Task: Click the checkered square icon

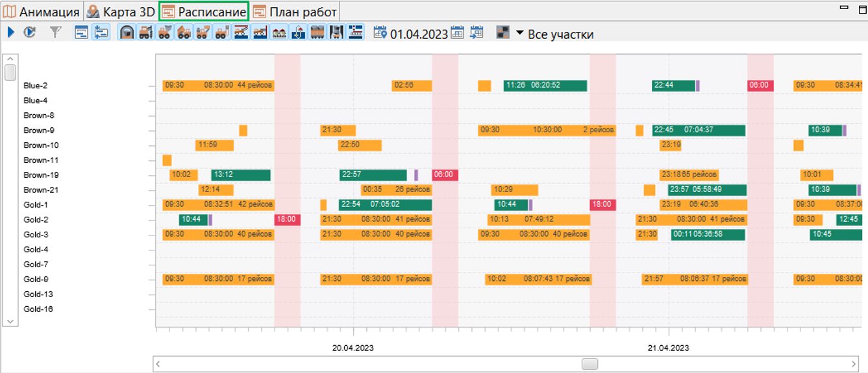Action: pyautogui.click(x=503, y=32)
